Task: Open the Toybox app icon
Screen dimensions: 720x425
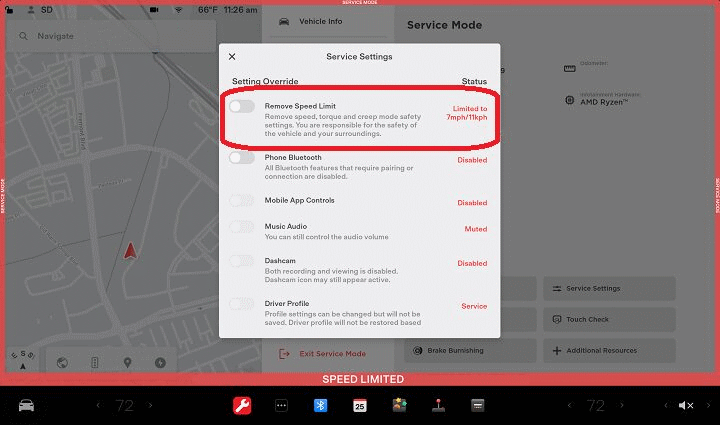Action: pyautogui.click(x=398, y=405)
